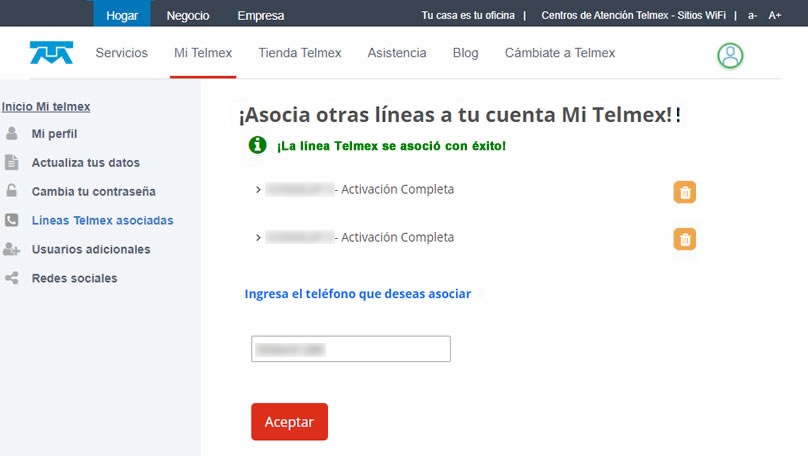Decrease font size with a- button
808x456 pixels.
[752, 15]
